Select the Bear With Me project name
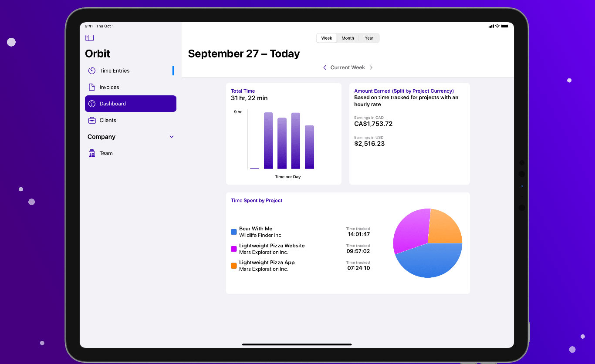 [256, 229]
